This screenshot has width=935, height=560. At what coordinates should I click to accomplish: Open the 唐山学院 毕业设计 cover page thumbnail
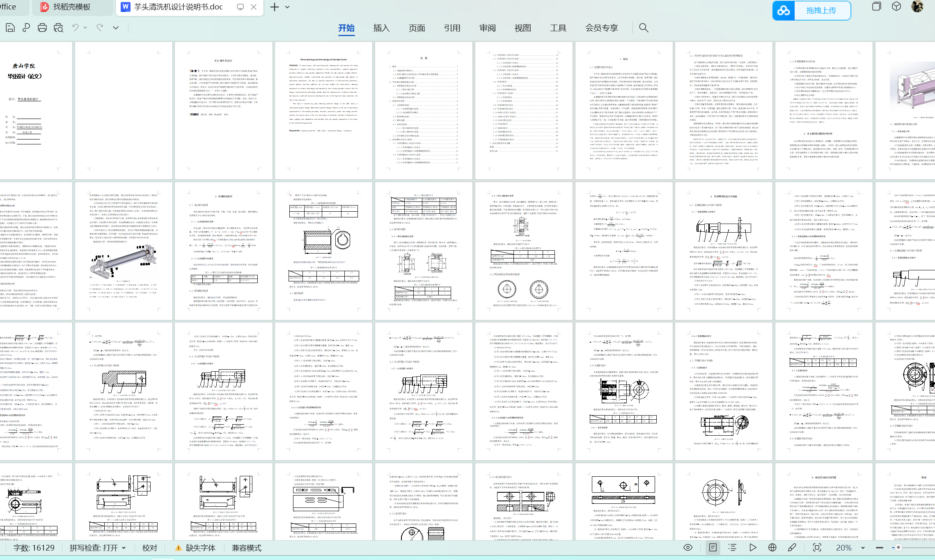coord(36,110)
